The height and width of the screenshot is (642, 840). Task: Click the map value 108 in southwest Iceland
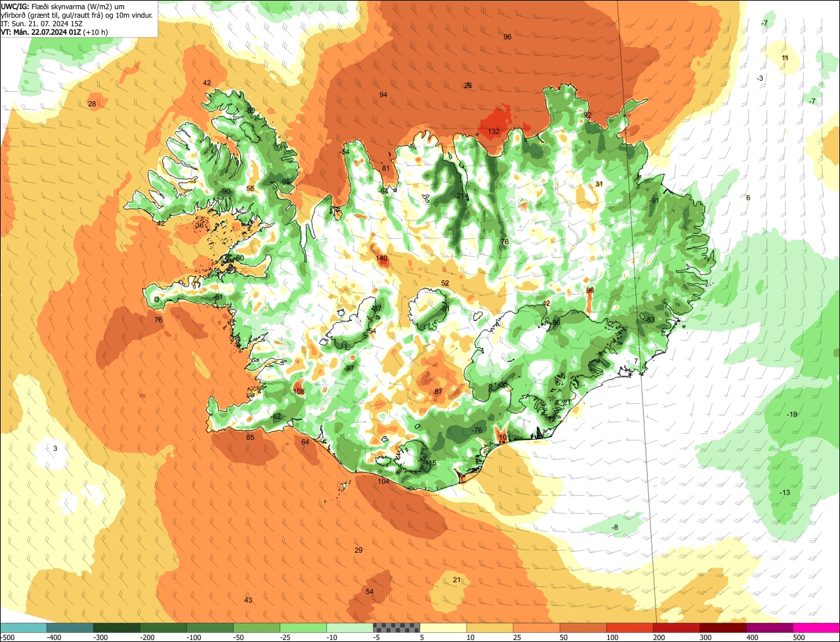(299, 391)
